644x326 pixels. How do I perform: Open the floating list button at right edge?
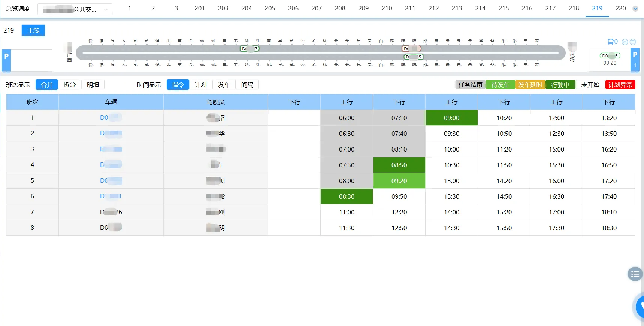(635, 274)
